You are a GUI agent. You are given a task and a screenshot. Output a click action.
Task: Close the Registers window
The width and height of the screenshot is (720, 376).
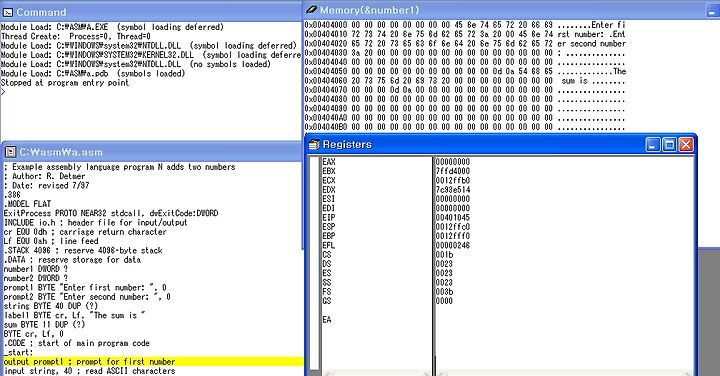tap(686, 145)
